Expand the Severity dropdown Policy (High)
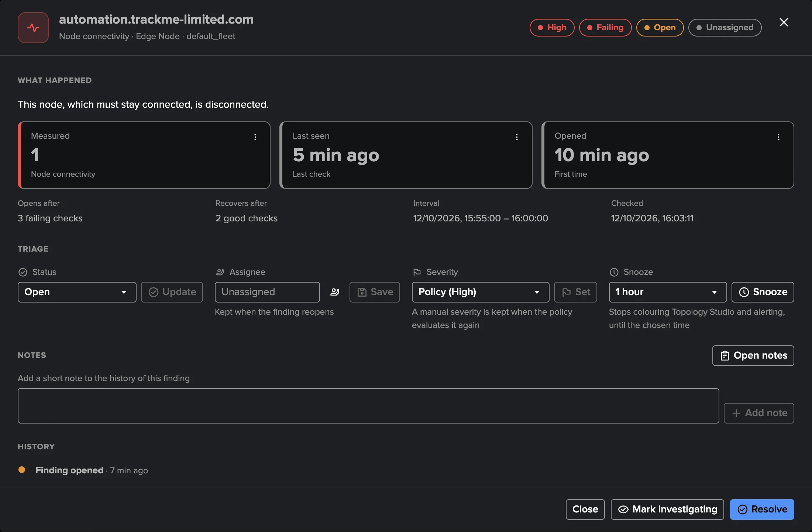The image size is (812, 532). pyautogui.click(x=480, y=292)
